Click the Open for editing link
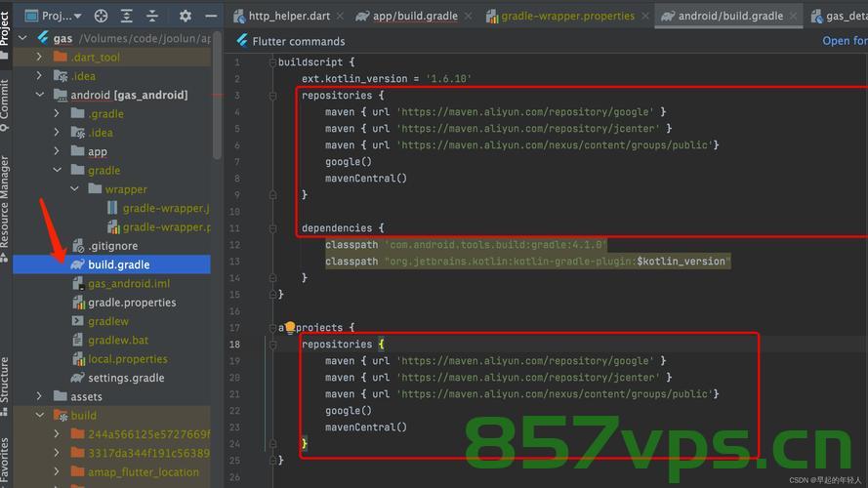The width and height of the screenshot is (868, 488). point(845,40)
